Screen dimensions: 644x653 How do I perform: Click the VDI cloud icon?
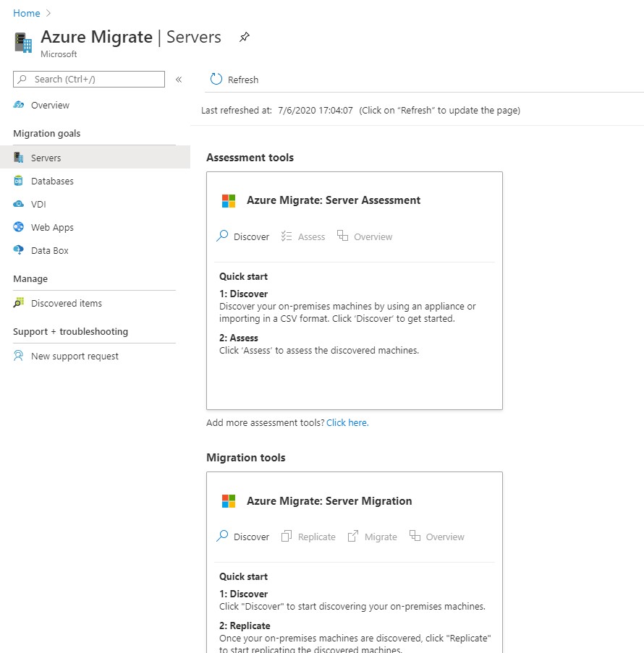pyautogui.click(x=18, y=204)
